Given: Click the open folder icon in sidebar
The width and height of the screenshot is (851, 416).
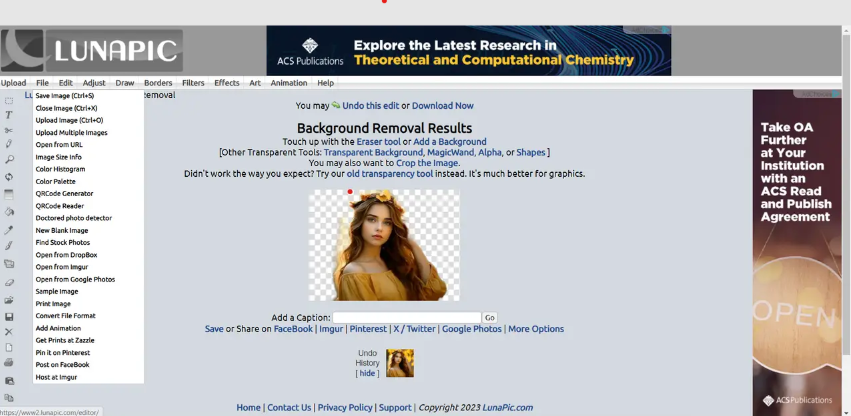Looking at the screenshot, I should click(9, 300).
